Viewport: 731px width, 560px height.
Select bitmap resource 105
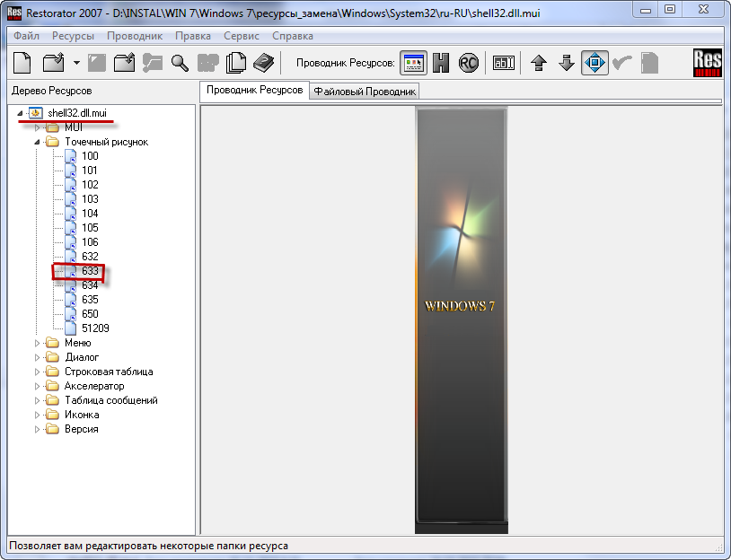[x=90, y=228]
